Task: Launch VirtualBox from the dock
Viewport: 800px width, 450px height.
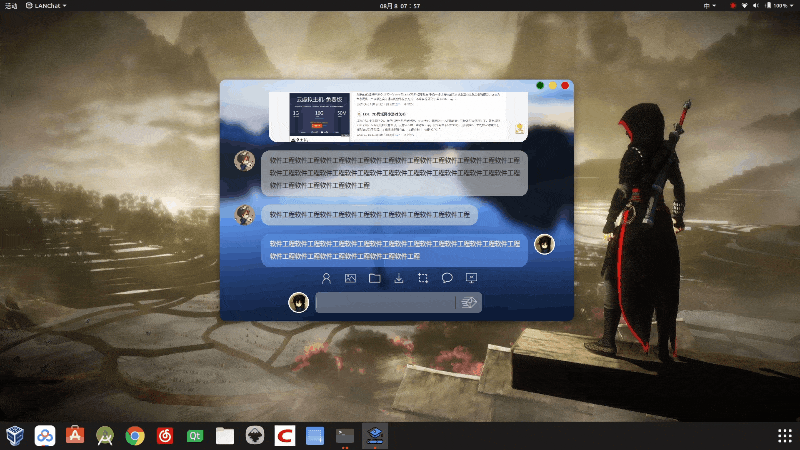Action: click(x=15, y=436)
